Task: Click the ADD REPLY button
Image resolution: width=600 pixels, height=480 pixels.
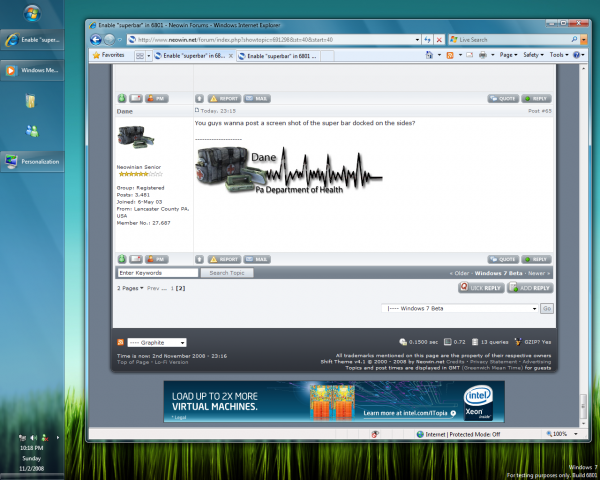Action: tap(530, 287)
